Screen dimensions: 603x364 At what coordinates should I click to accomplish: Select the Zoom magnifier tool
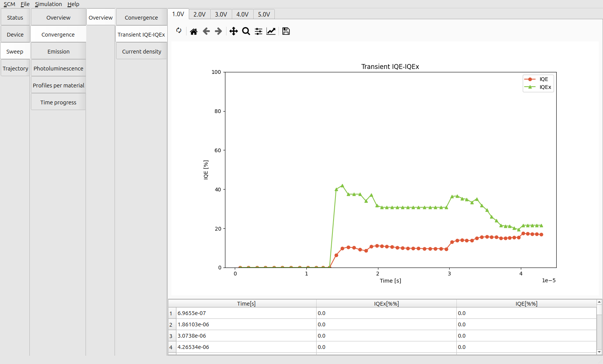246,31
